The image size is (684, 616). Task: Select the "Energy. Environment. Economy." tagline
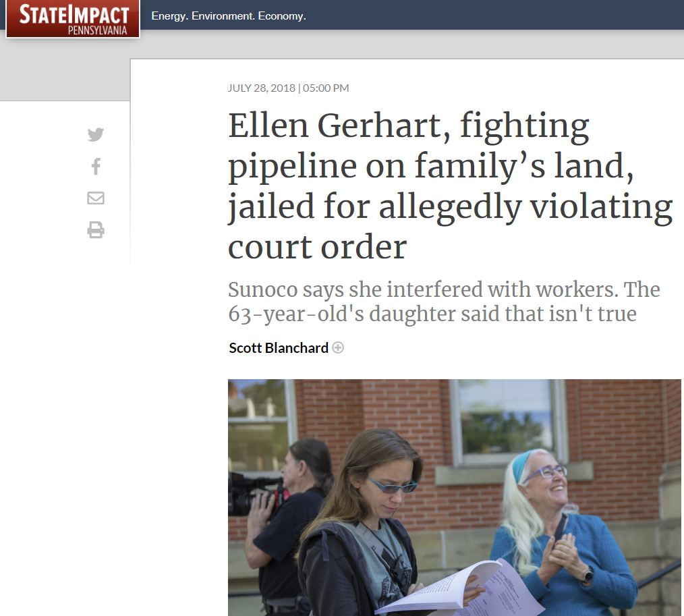pos(229,16)
